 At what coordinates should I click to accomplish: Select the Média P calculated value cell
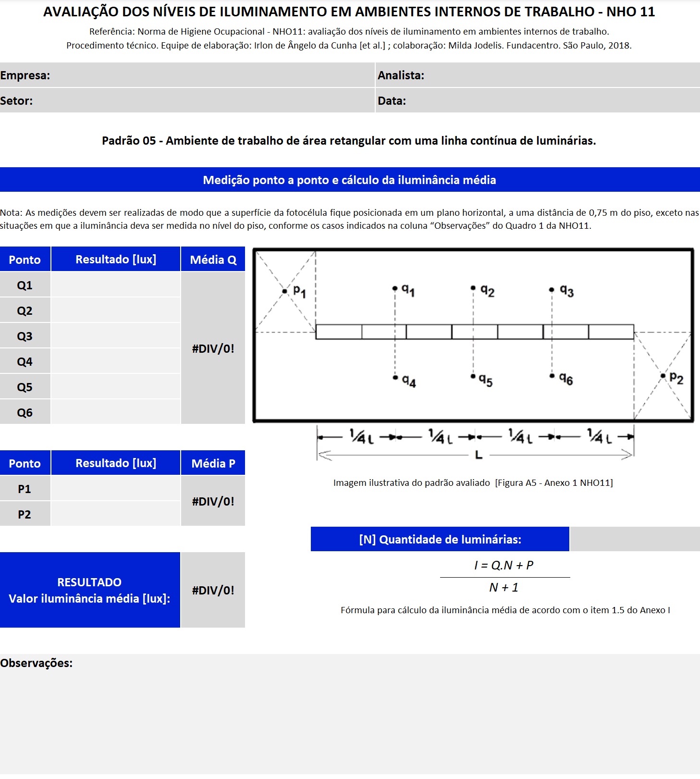(x=213, y=501)
